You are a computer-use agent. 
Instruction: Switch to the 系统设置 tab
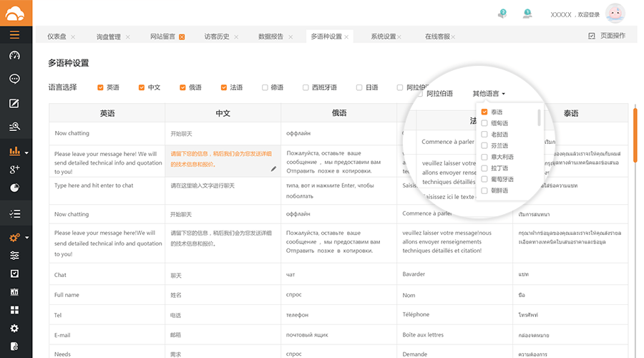point(384,37)
